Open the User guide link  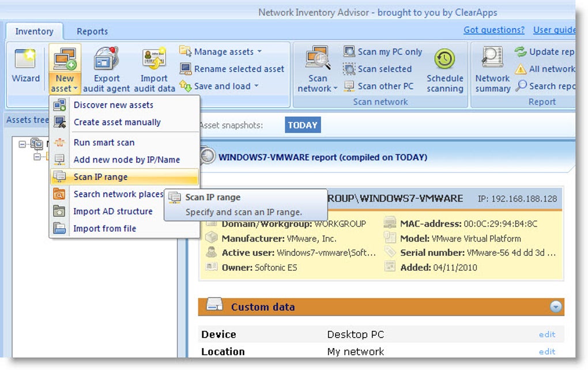point(554,29)
